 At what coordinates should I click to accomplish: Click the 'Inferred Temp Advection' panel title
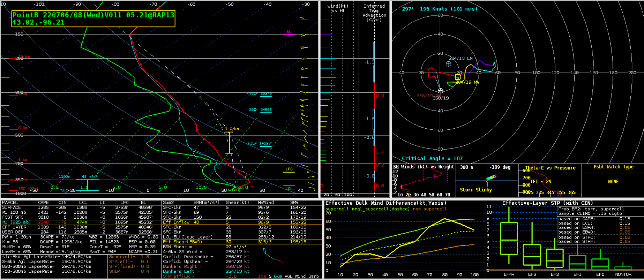click(374, 13)
